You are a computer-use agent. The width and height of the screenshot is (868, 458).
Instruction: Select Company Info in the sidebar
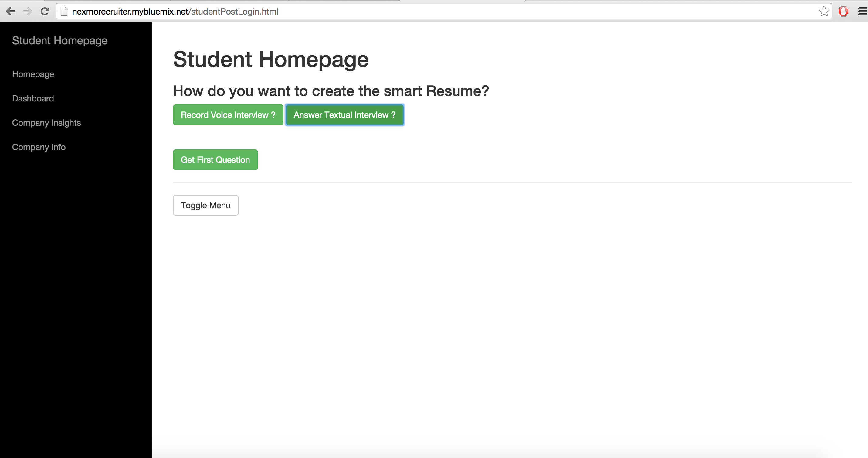[39, 147]
